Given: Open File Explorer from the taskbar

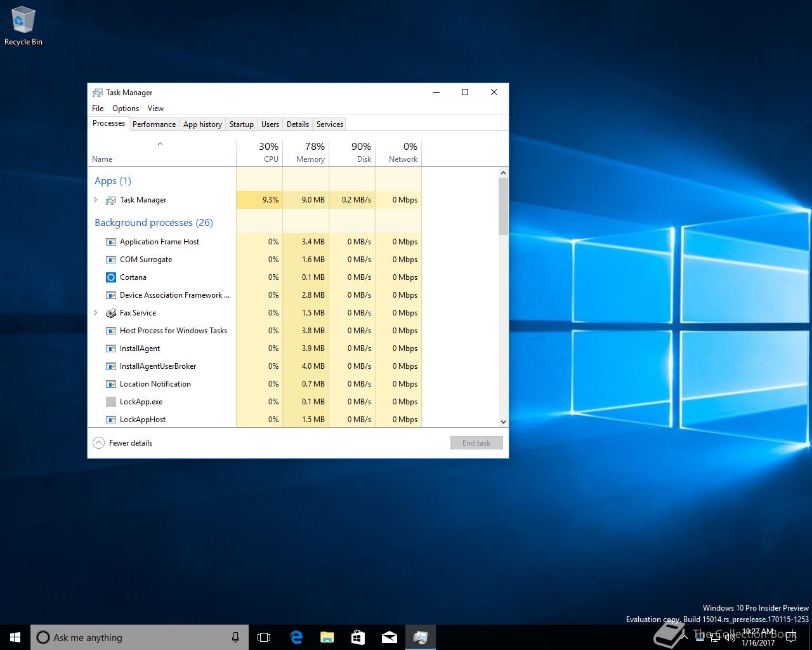Looking at the screenshot, I should [x=327, y=637].
